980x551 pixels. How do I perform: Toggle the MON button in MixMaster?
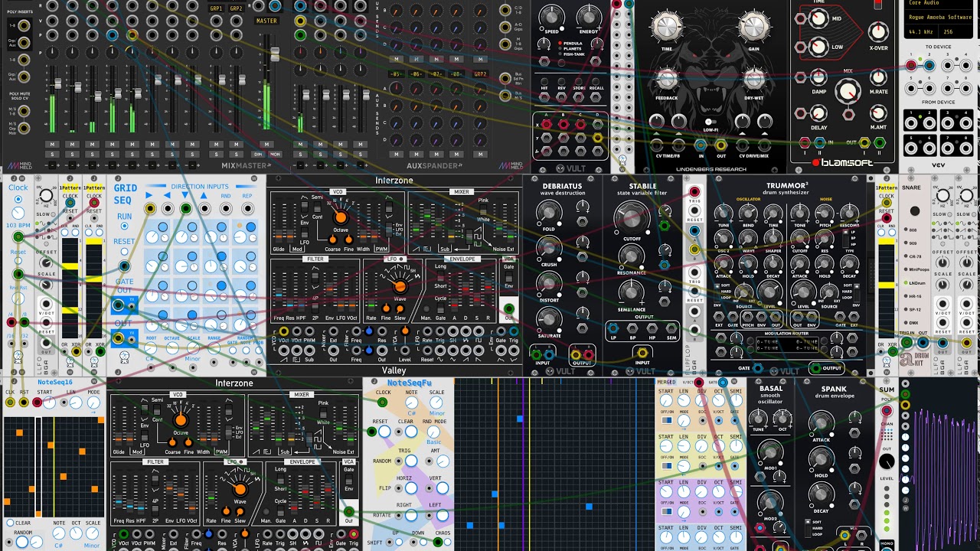coord(275,154)
